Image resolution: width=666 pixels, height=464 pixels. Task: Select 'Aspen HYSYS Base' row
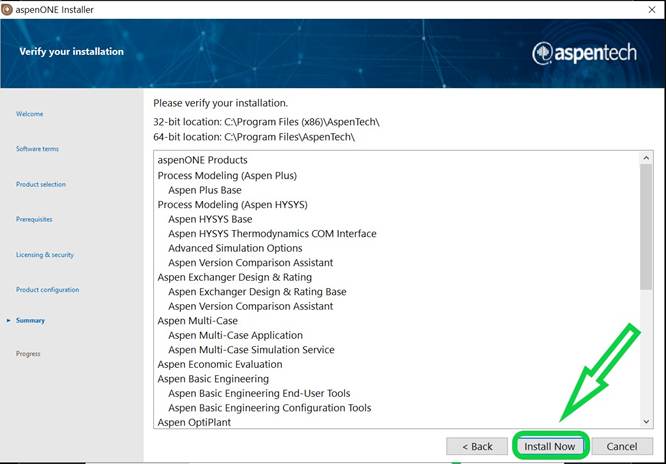point(210,219)
